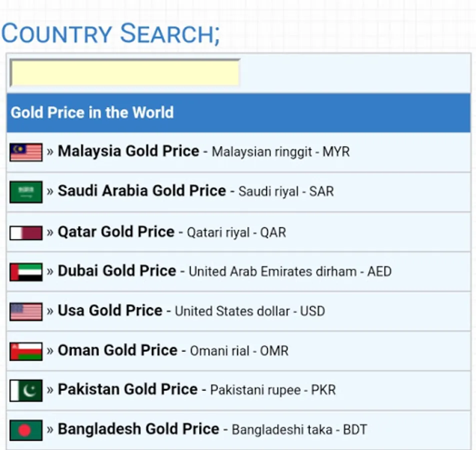Open the Bangladesh Gold Price link
Viewport: 476px width, 450px height.
(138, 428)
